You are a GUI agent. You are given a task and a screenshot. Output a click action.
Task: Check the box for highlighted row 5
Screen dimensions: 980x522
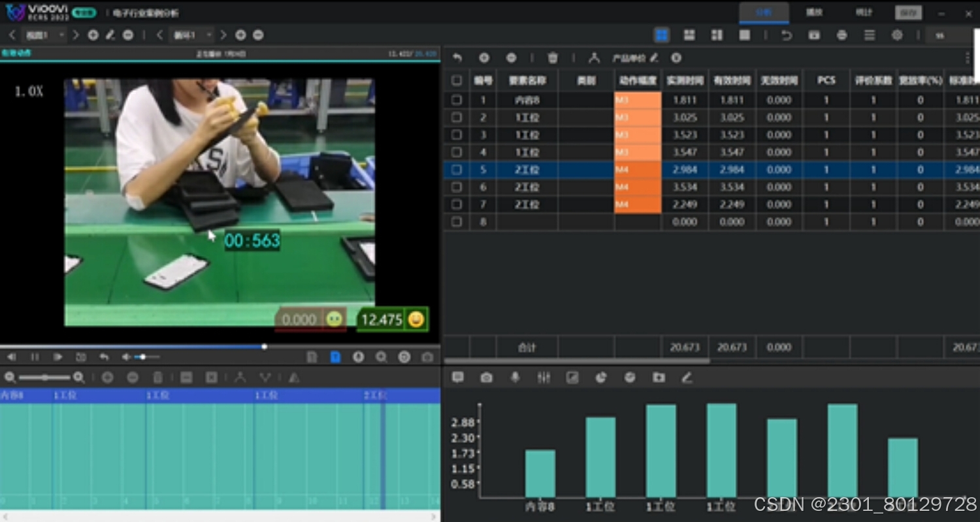(457, 170)
